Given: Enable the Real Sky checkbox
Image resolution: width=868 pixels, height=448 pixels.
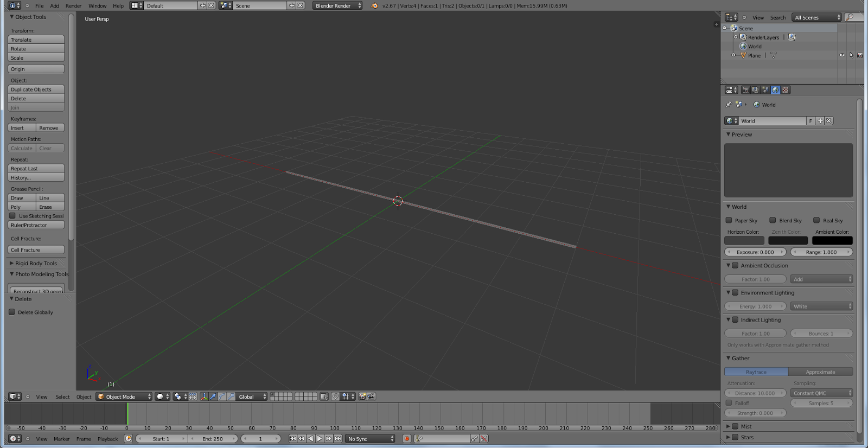Looking at the screenshot, I should (816, 220).
